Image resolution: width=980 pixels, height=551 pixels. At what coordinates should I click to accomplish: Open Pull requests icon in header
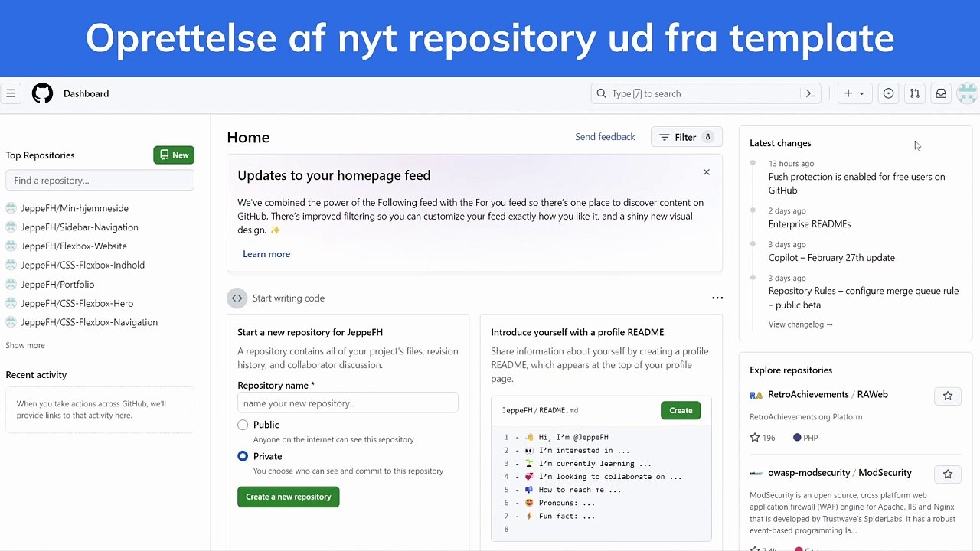(x=914, y=93)
